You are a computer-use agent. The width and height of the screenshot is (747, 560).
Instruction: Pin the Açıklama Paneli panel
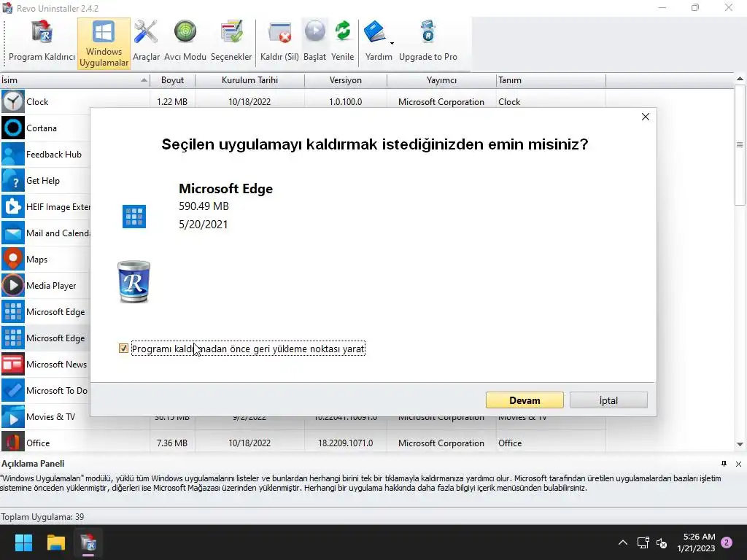coord(724,464)
